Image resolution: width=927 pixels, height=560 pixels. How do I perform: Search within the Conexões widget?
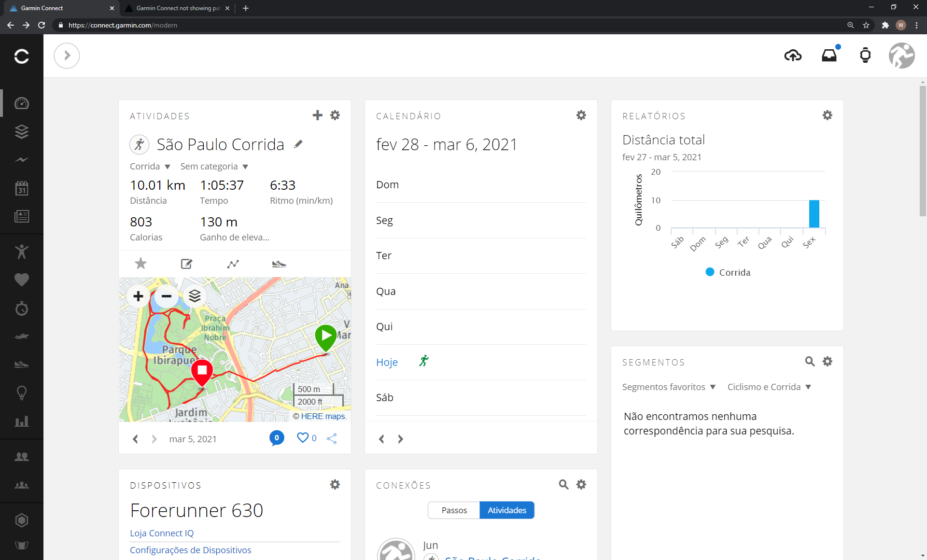point(563,484)
